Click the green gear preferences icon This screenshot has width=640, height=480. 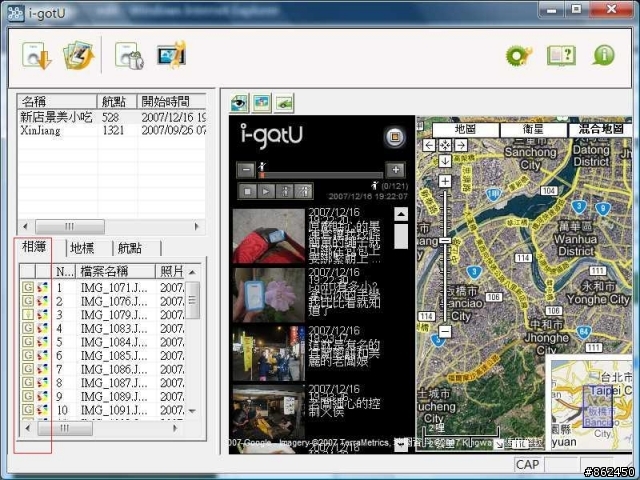[519, 55]
